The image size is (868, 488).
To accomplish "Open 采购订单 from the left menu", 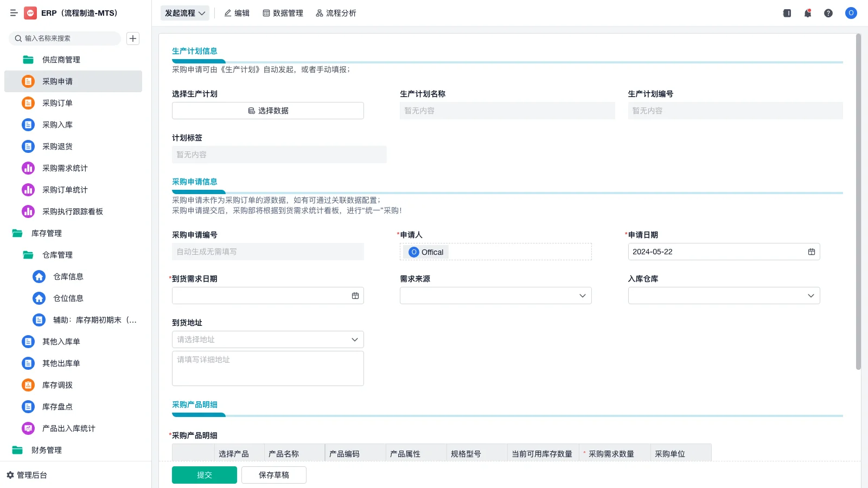I will click(x=57, y=102).
